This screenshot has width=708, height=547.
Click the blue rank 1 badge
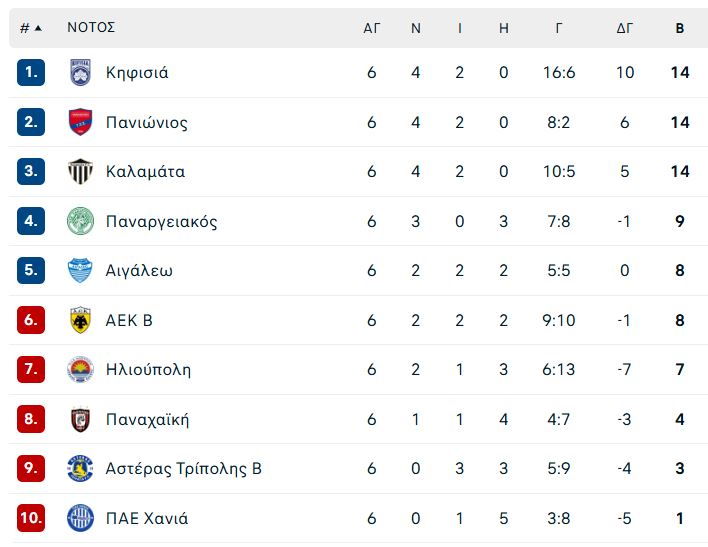[31, 72]
